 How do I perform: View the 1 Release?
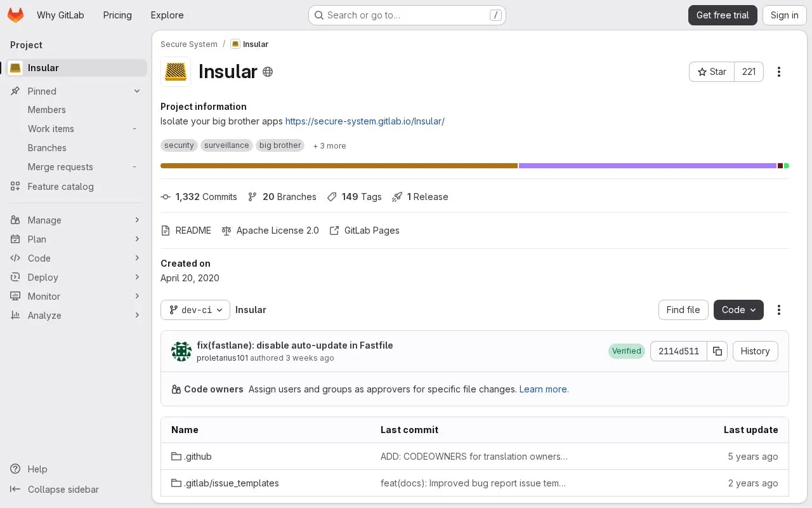420,197
